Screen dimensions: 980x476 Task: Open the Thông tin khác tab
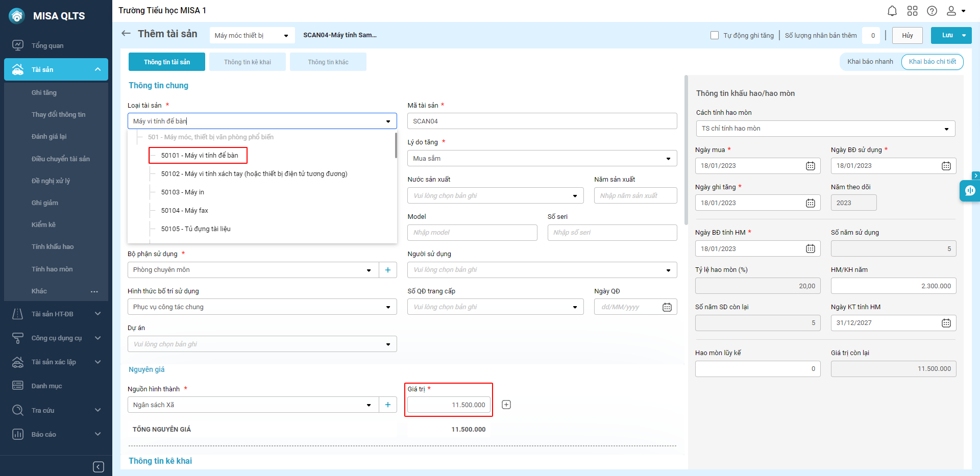328,62
